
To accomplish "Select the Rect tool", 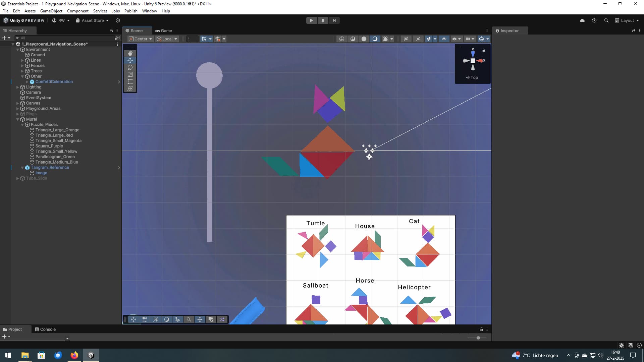I will pos(130,81).
